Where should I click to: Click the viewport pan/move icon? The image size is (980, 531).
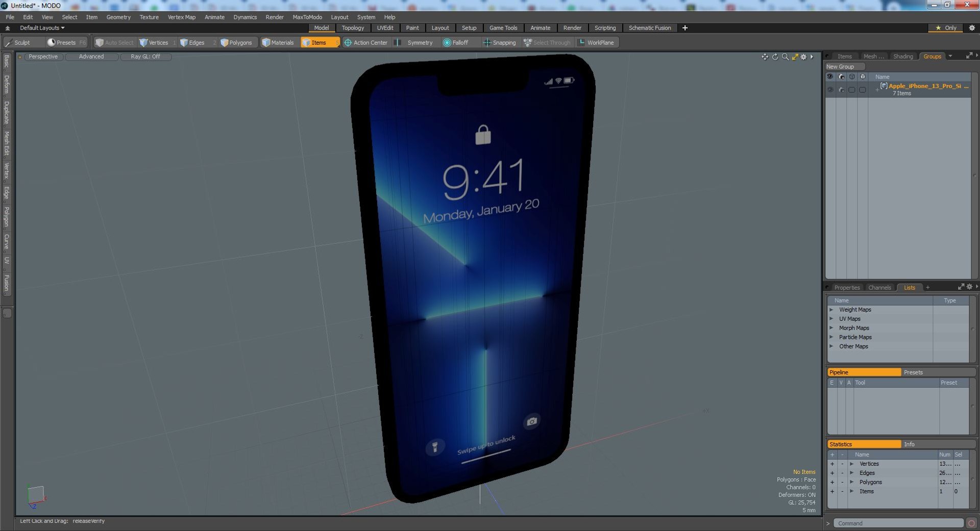765,57
